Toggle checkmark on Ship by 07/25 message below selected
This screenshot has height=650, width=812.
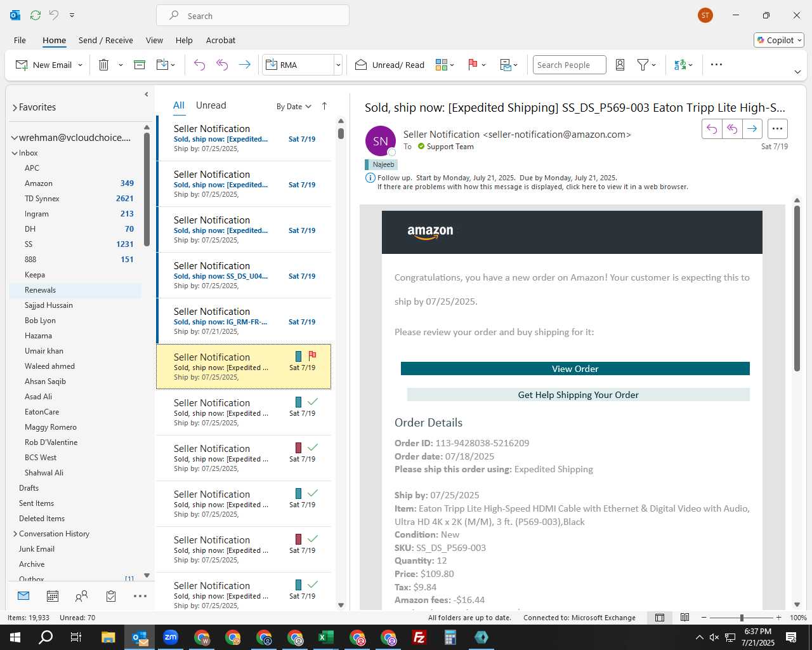(x=312, y=402)
